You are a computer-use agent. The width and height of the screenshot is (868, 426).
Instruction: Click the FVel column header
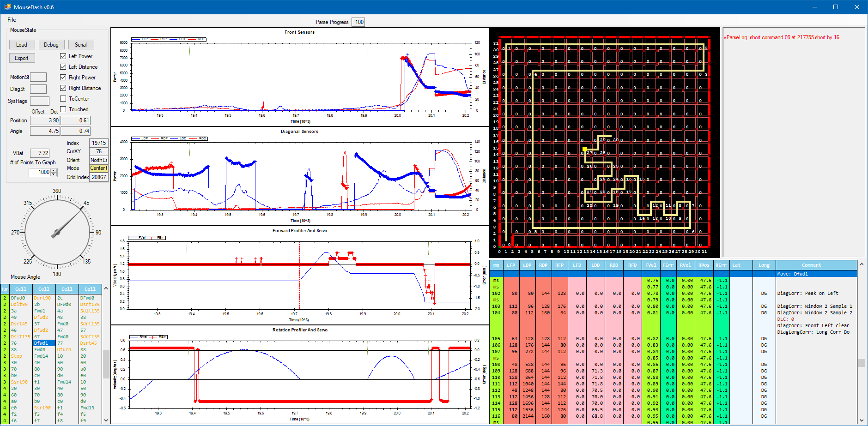click(x=651, y=265)
